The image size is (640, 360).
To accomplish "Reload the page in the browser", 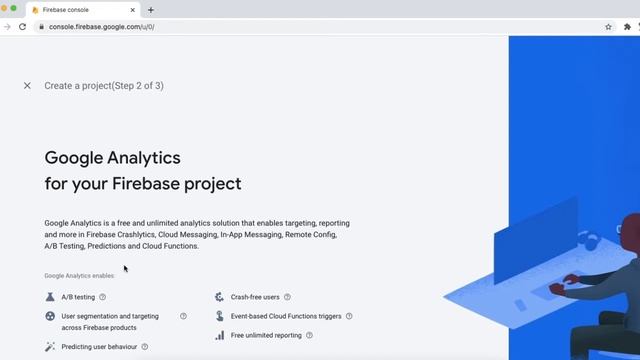I will pos(22,27).
